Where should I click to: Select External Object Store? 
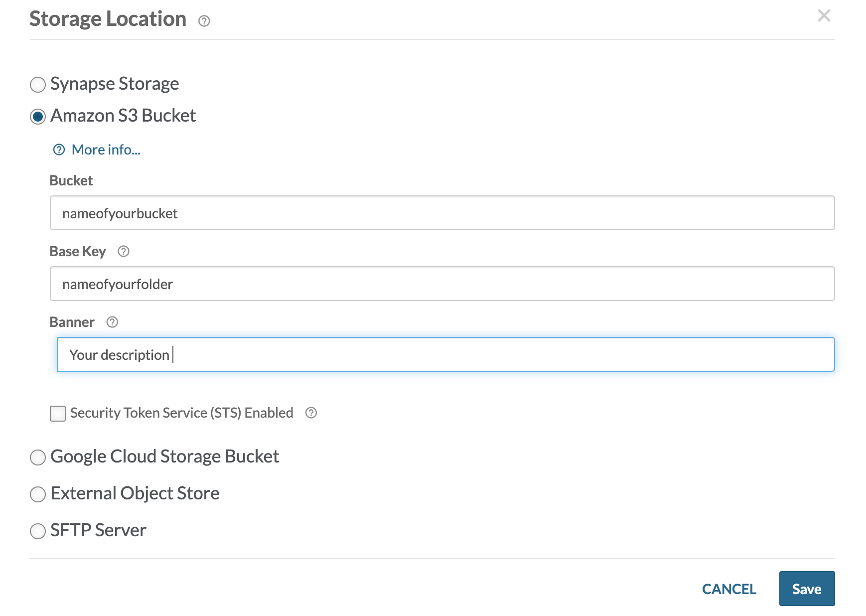click(37, 494)
